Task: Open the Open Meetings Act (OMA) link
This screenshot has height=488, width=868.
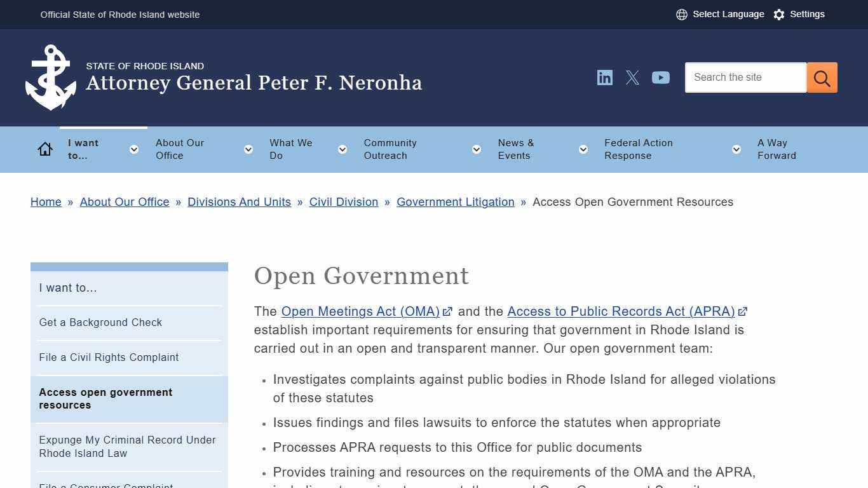Action: (x=360, y=311)
